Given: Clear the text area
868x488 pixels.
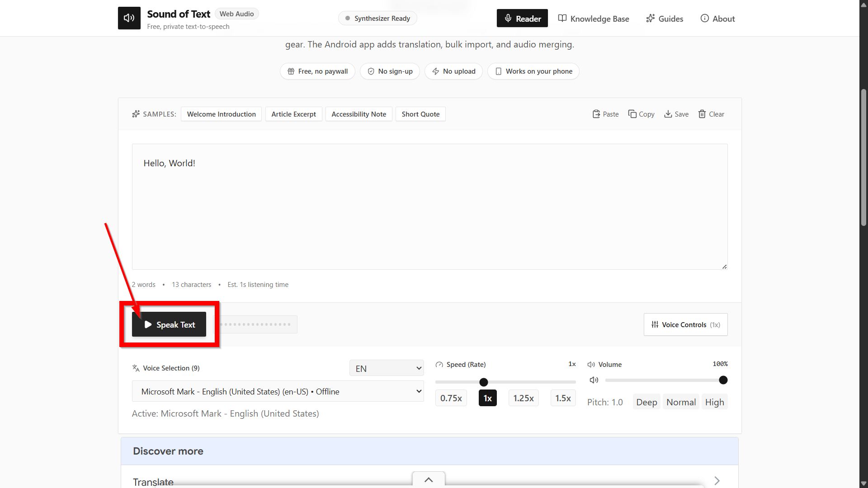Looking at the screenshot, I should (x=711, y=114).
